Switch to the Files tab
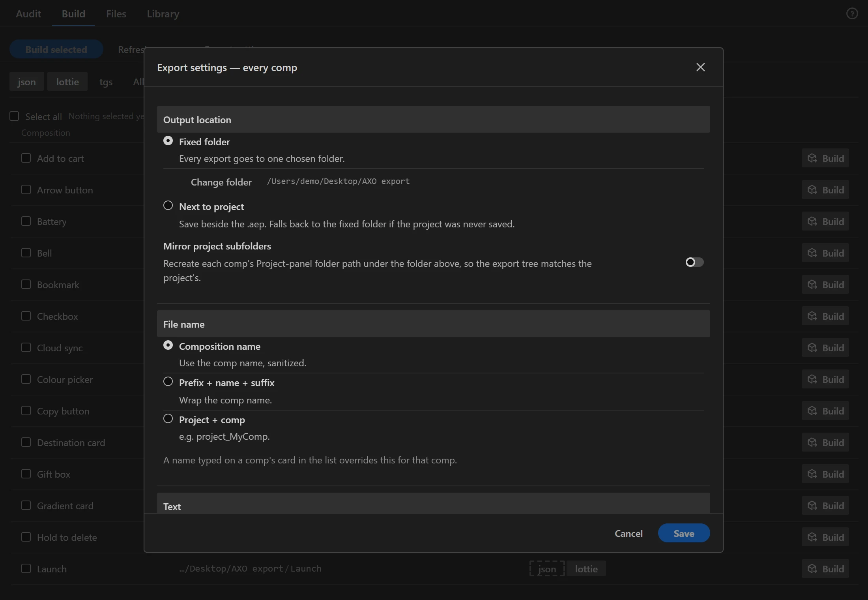 click(116, 14)
